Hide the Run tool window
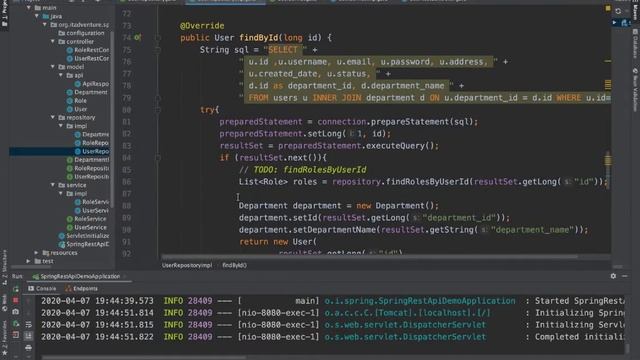Image resolution: width=640 pixels, height=360 pixels. (x=625, y=276)
